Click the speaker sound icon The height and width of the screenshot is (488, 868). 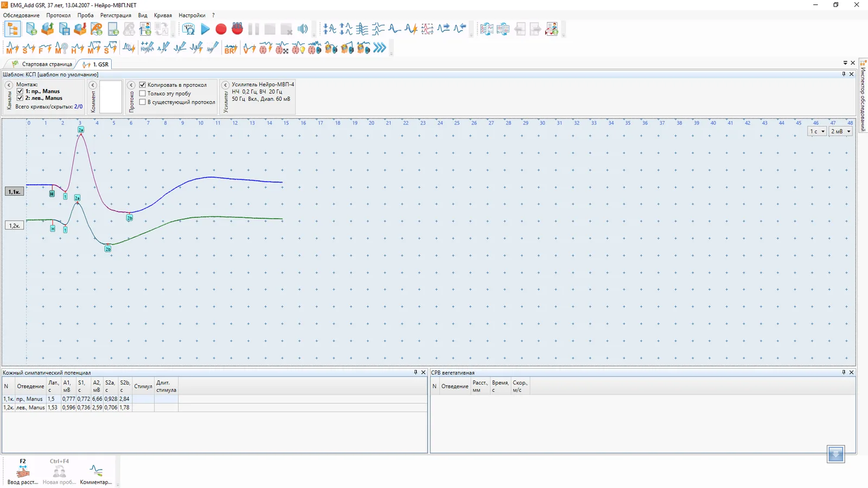(303, 29)
